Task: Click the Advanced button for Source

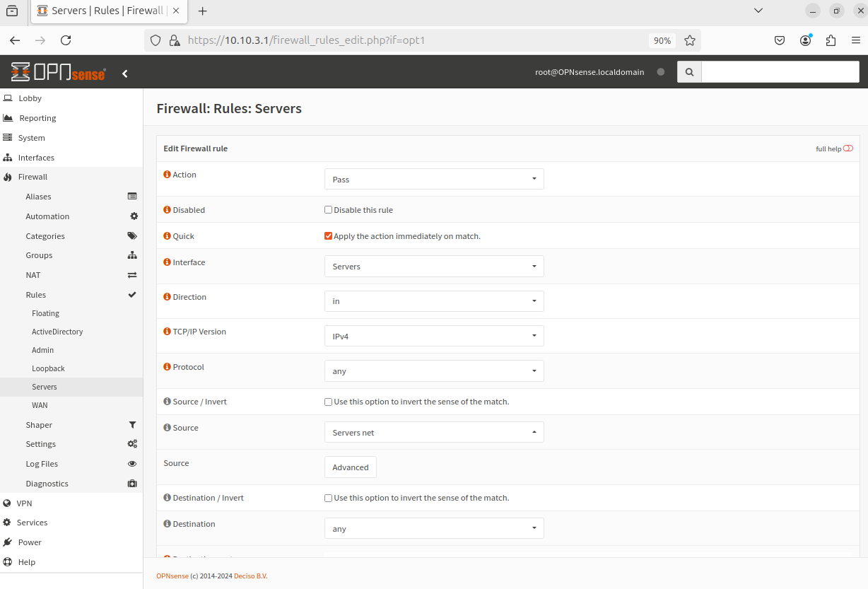Action: [351, 467]
